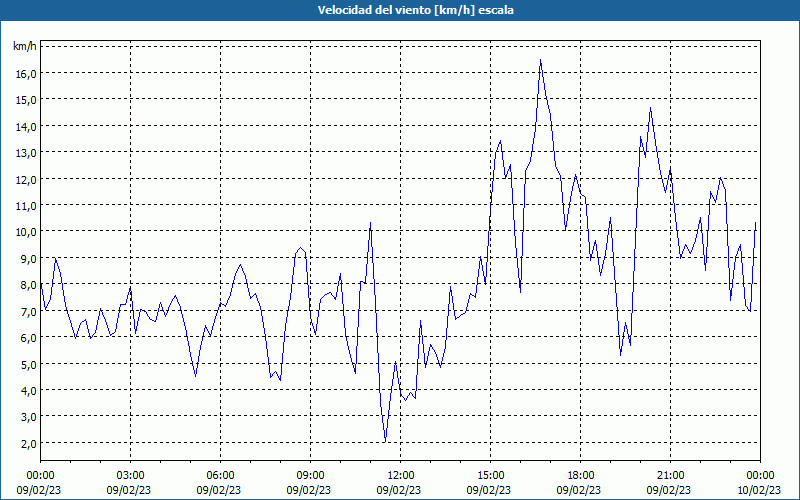
Task: Click the 15,0 y-axis label
Action: pos(26,100)
